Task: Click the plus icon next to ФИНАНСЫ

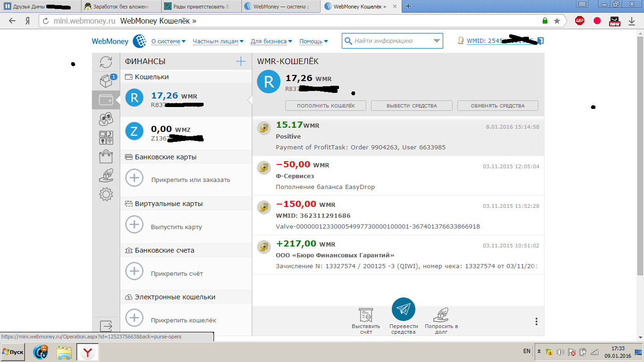Action: [241, 61]
